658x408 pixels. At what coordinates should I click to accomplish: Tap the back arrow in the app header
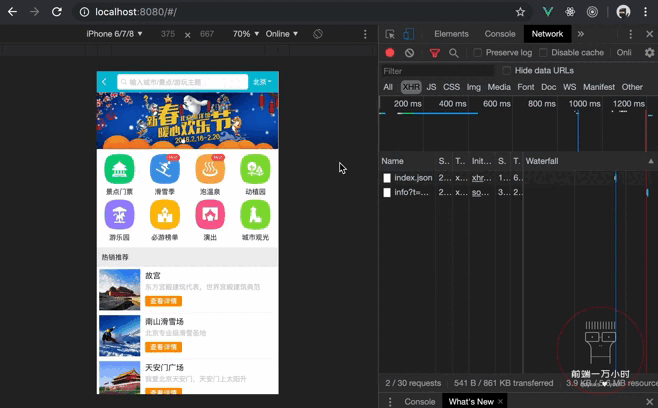point(104,82)
